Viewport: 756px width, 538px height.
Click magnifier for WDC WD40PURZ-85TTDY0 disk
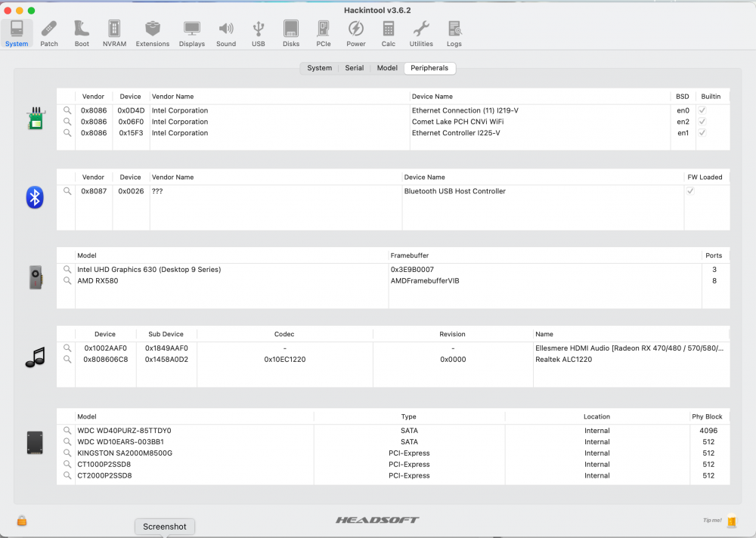[x=67, y=431]
